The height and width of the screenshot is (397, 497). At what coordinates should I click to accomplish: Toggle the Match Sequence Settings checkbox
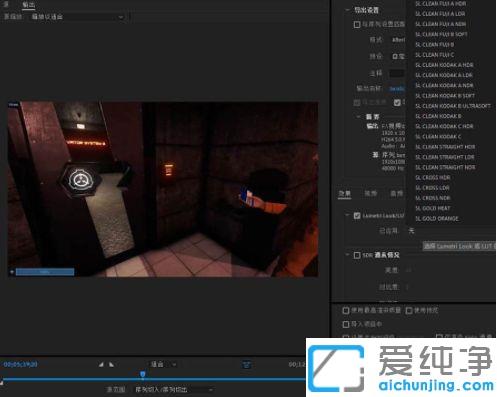(x=357, y=24)
